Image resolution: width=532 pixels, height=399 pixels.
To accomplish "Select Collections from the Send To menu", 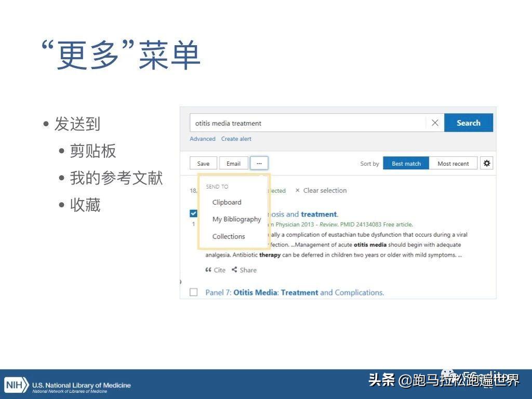I will [x=229, y=236].
